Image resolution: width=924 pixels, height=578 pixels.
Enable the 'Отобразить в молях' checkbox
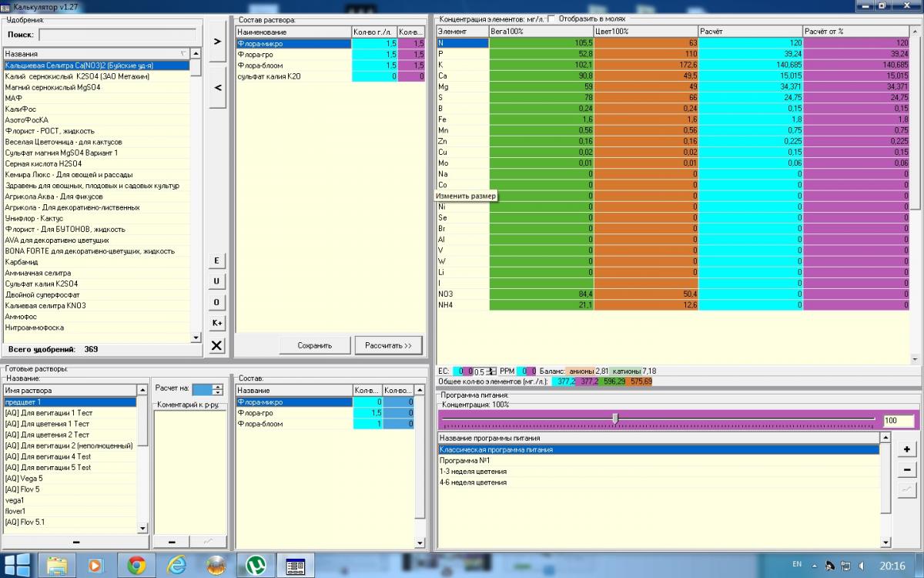click(x=551, y=19)
